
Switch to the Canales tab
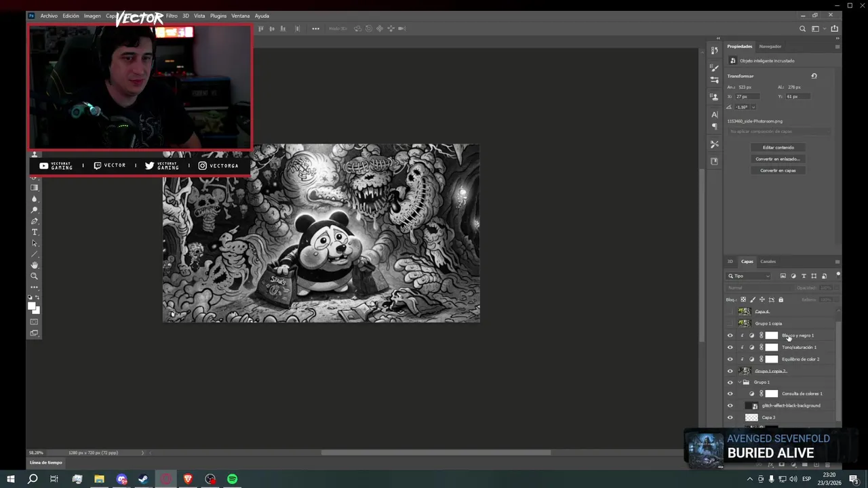pyautogui.click(x=768, y=262)
